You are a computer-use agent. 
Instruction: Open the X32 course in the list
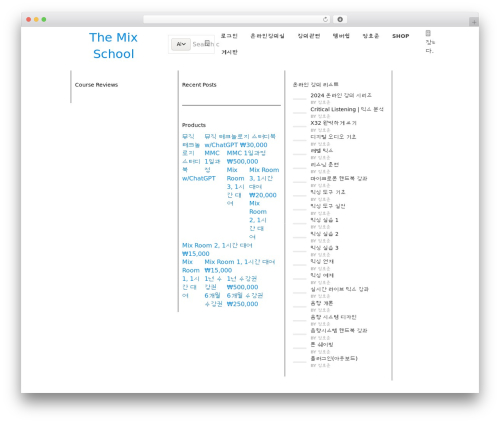pos(333,123)
